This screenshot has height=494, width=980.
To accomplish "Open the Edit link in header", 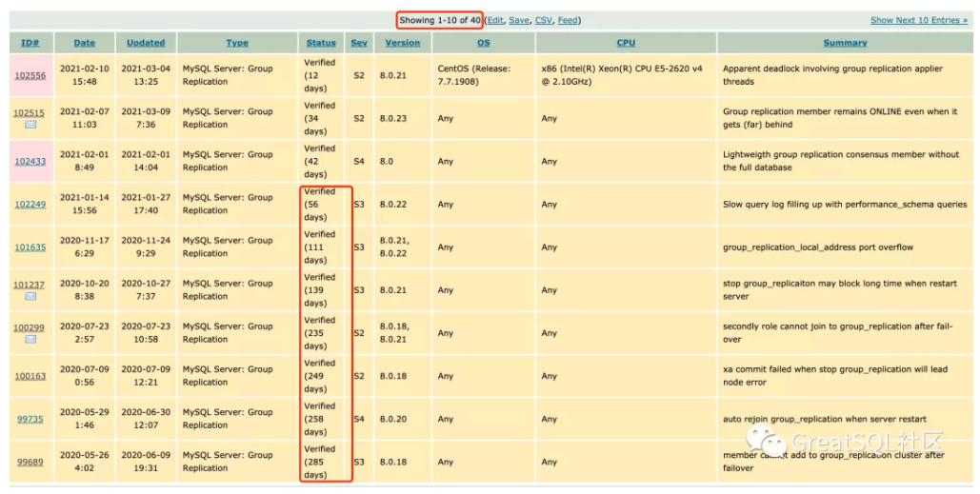I will click(495, 20).
